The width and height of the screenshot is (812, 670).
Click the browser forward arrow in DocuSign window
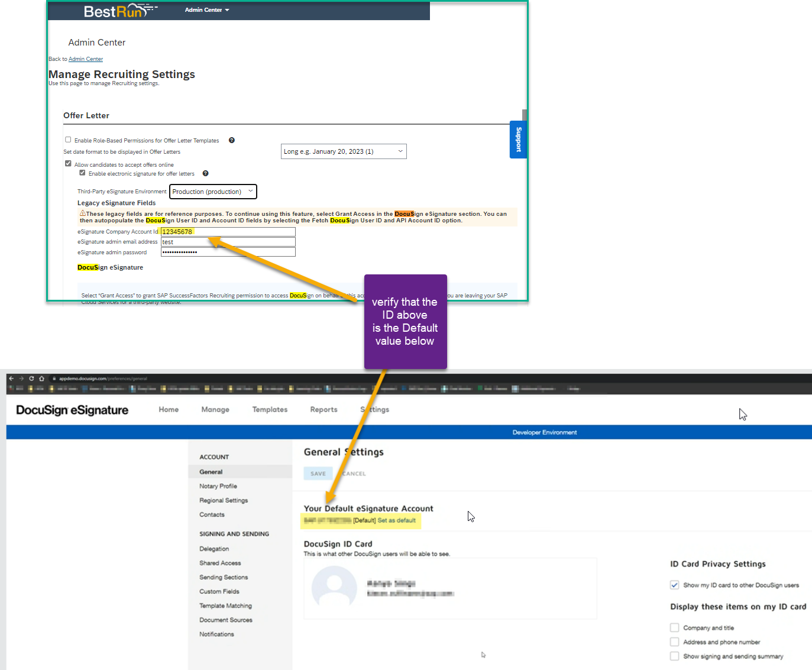coord(21,378)
